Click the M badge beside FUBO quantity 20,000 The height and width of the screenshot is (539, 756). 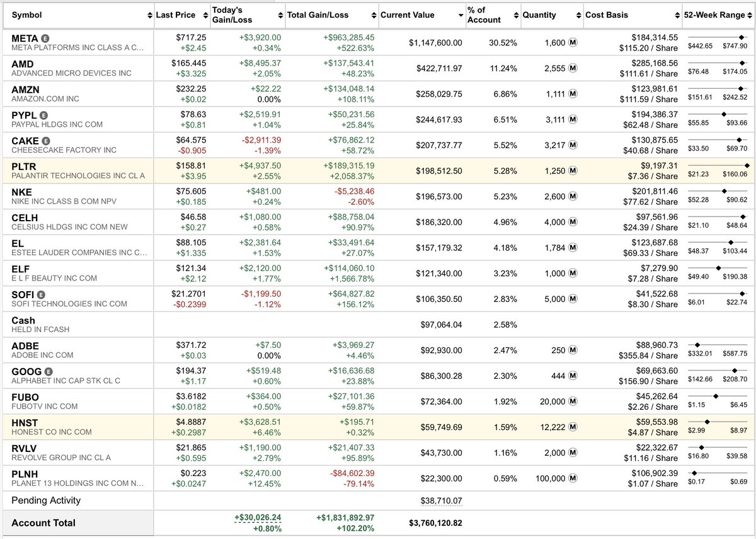[x=573, y=402]
